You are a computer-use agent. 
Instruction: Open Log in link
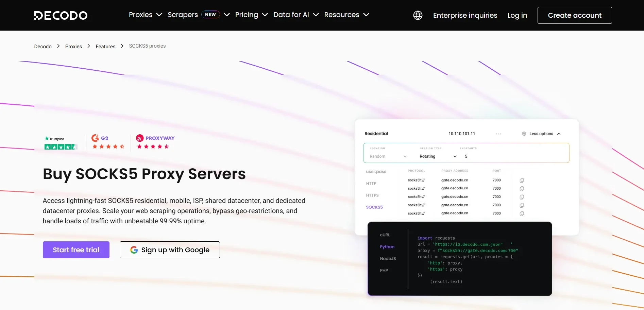click(x=517, y=15)
